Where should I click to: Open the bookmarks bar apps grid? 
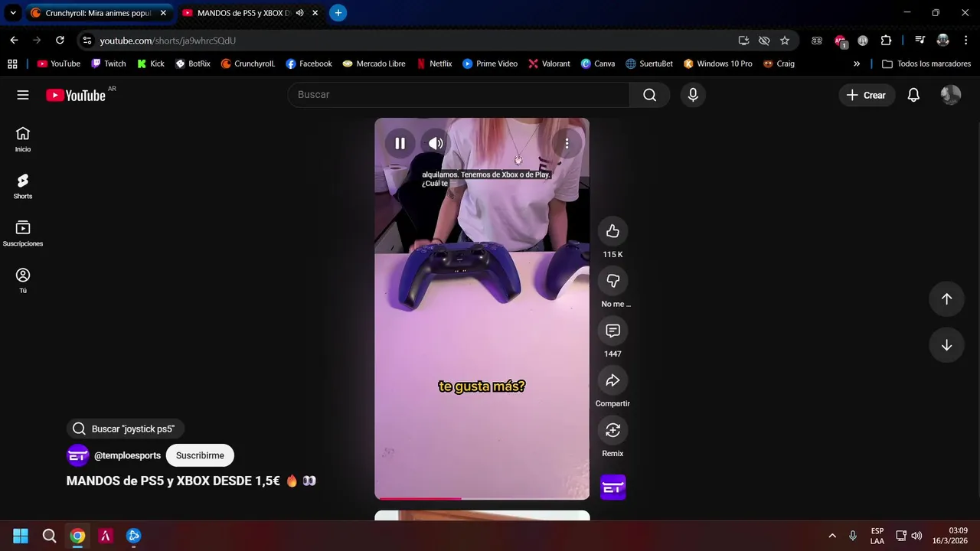click(x=12, y=64)
